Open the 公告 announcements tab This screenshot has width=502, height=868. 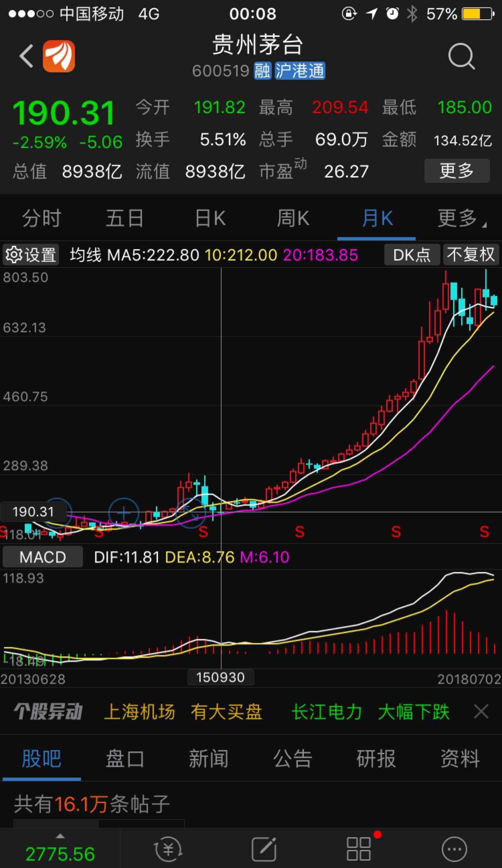[x=292, y=758]
